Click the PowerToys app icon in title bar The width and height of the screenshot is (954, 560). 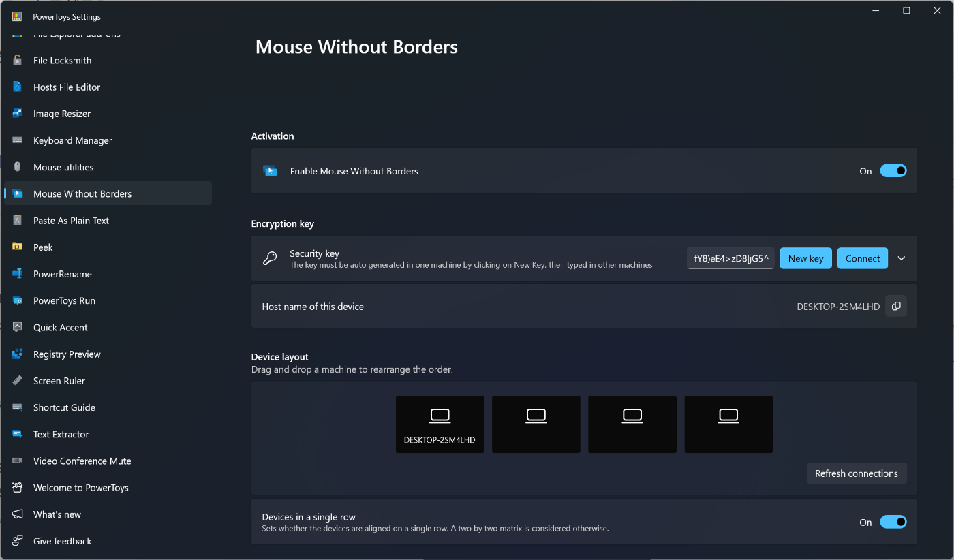[17, 16]
